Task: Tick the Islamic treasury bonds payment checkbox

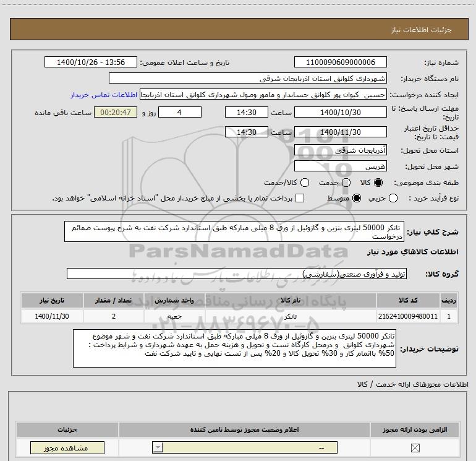Action: [x=300, y=198]
